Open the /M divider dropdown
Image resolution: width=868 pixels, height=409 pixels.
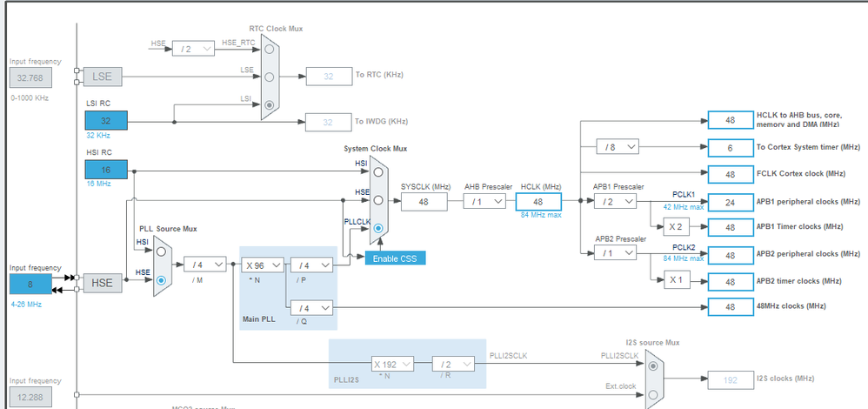(204, 265)
